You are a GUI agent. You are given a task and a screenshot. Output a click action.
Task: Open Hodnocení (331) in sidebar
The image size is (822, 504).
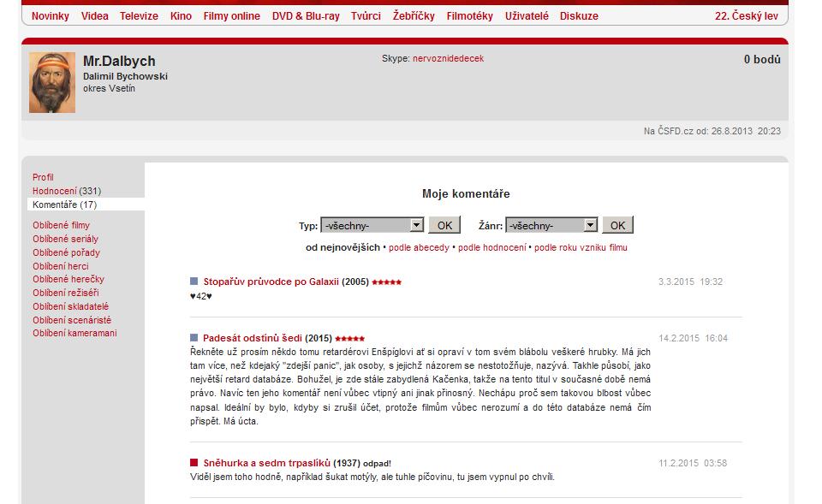pyautogui.click(x=67, y=191)
